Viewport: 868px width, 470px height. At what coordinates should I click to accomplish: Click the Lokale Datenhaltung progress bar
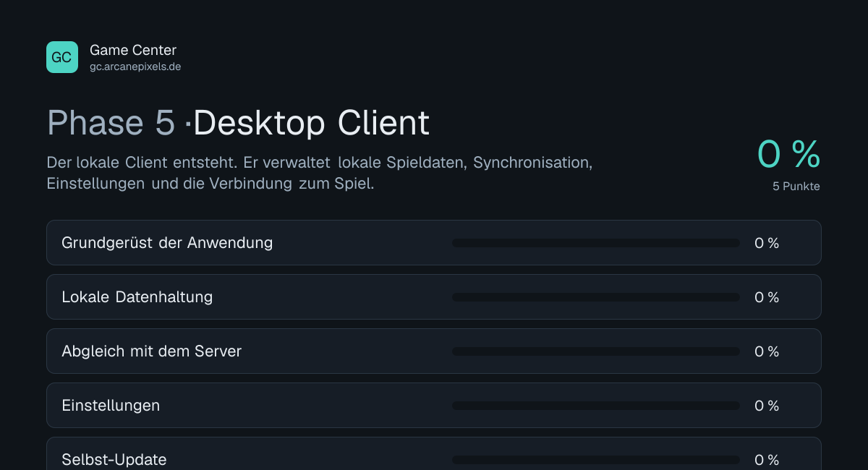click(x=596, y=297)
